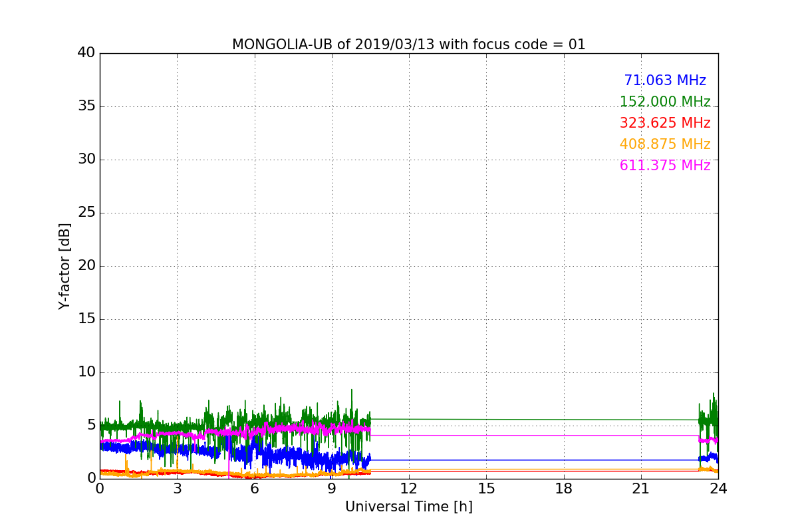This screenshot has height=532, width=798.
Task: Click the x-axis tick value 3
Action: (177, 489)
